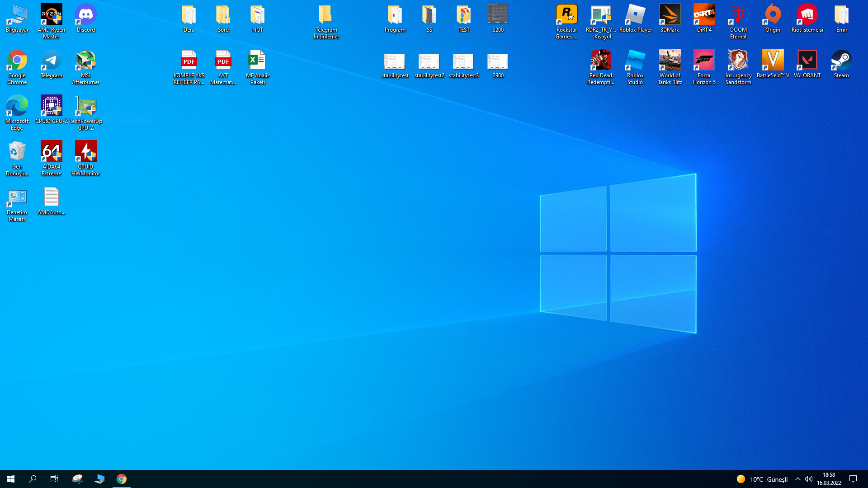Image resolution: width=868 pixels, height=488 pixels.
Task: Select the NOT folder
Action: click(258, 19)
